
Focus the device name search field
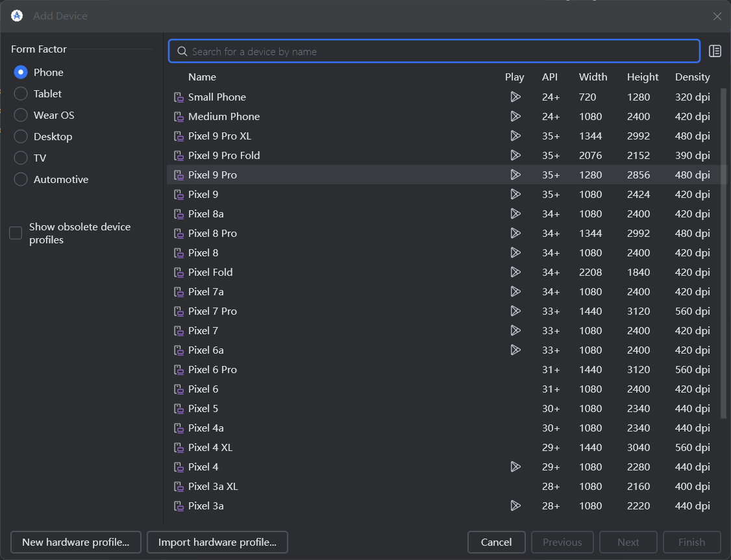(x=434, y=51)
